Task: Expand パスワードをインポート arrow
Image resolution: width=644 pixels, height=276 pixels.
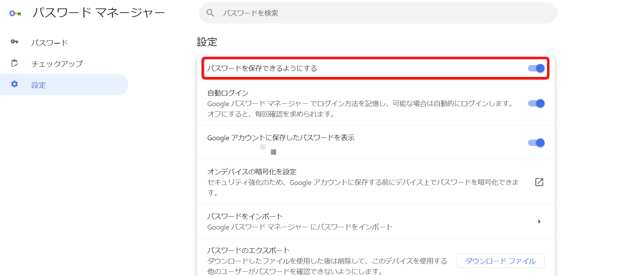Action: coord(539,222)
